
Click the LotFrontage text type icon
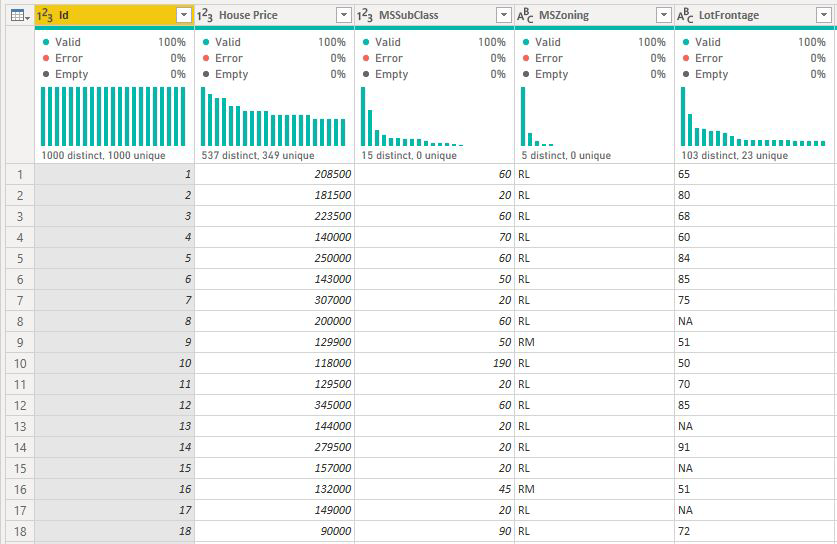point(685,15)
